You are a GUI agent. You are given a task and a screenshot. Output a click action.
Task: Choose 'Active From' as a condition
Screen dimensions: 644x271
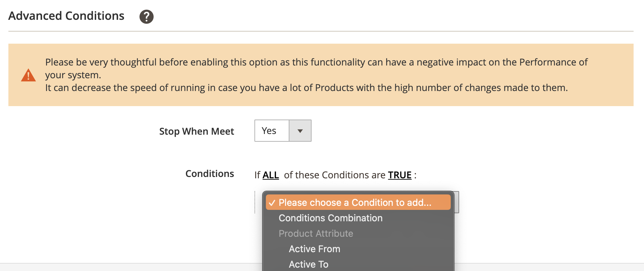pos(314,249)
